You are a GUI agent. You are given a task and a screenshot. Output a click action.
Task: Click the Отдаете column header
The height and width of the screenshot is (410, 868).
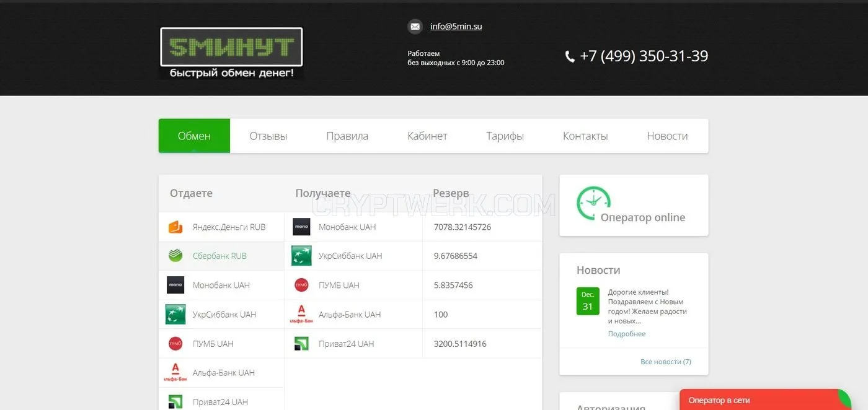[191, 193]
